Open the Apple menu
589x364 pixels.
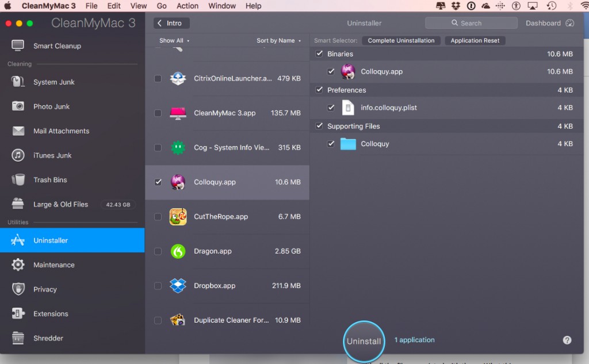coord(7,6)
